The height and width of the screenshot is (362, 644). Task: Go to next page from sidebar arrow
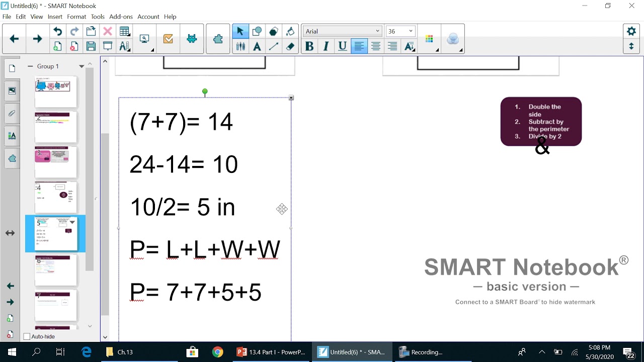click(x=11, y=302)
